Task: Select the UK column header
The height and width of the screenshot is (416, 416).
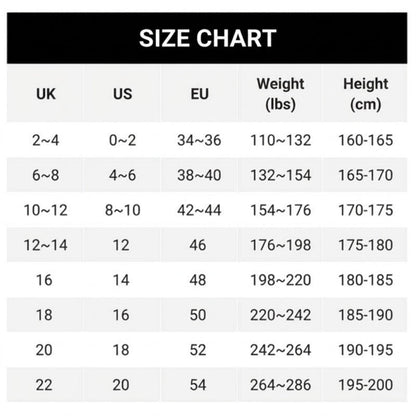Action: pyautogui.click(x=45, y=94)
